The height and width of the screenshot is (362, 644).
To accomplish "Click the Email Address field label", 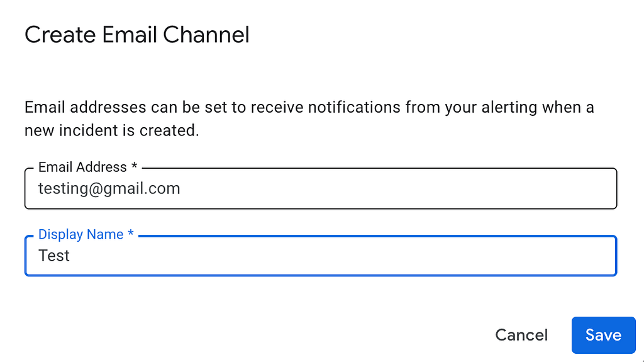I will coord(82,167).
